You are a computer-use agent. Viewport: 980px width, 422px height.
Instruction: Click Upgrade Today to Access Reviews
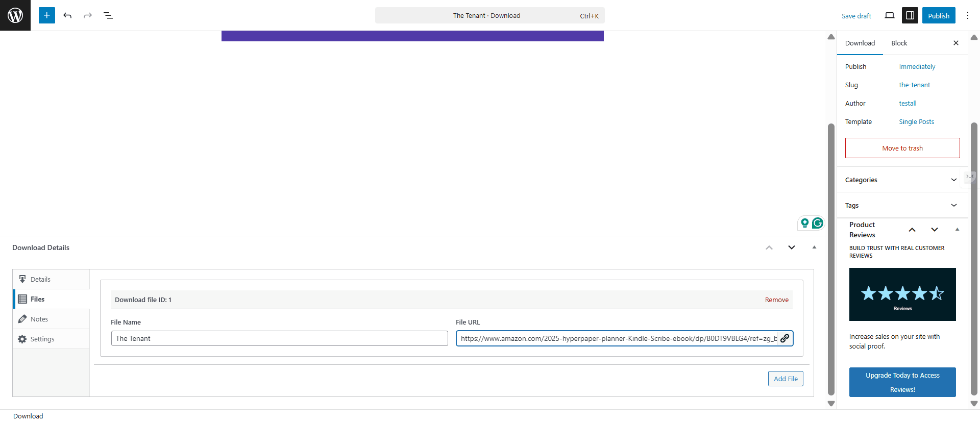tap(902, 382)
